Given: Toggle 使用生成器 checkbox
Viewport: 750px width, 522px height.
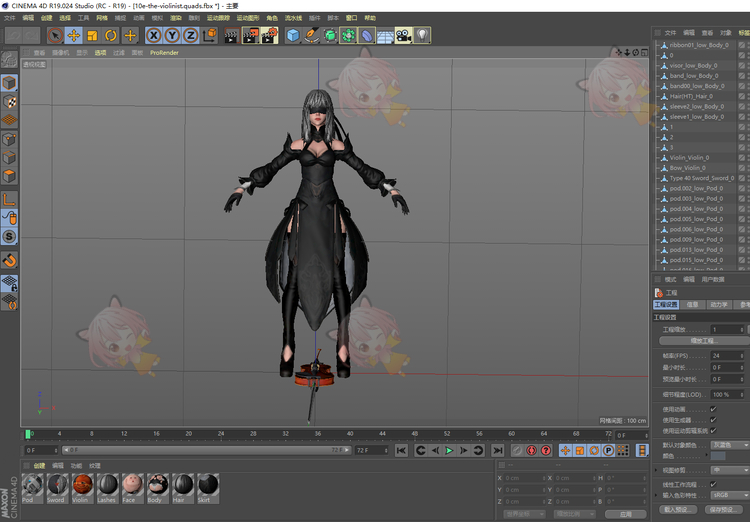Looking at the screenshot, I should (713, 420).
